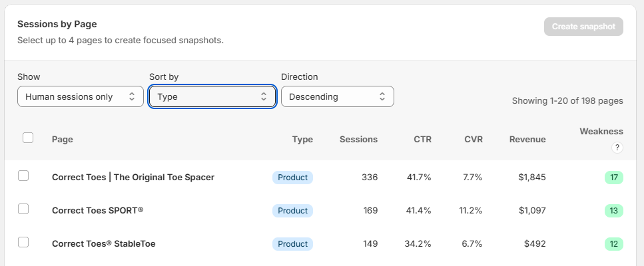Click the Showing 1-20 of 198 pages text
The width and height of the screenshot is (644, 266).
567,101
